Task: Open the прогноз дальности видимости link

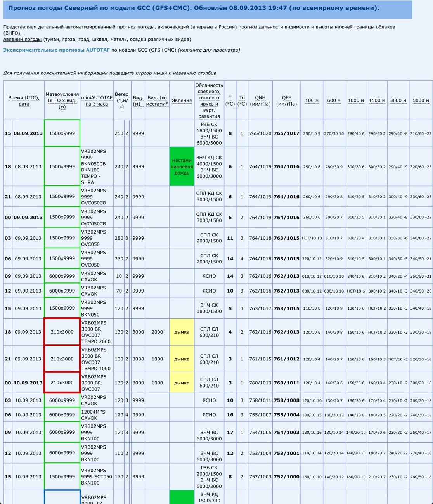Action: coord(316,27)
